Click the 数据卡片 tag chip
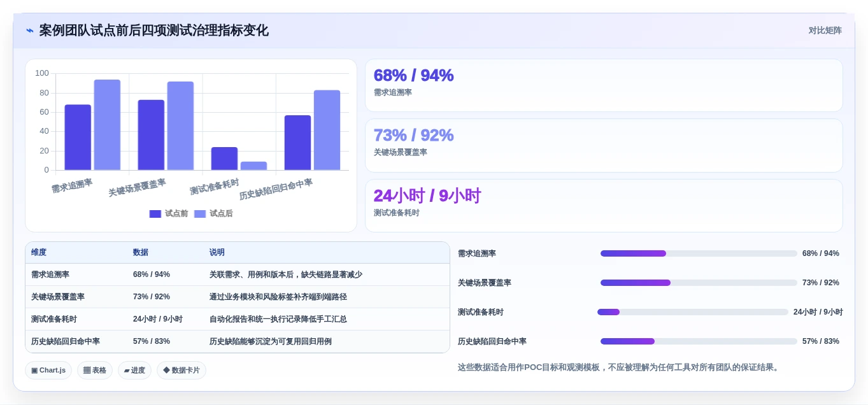 tap(181, 370)
